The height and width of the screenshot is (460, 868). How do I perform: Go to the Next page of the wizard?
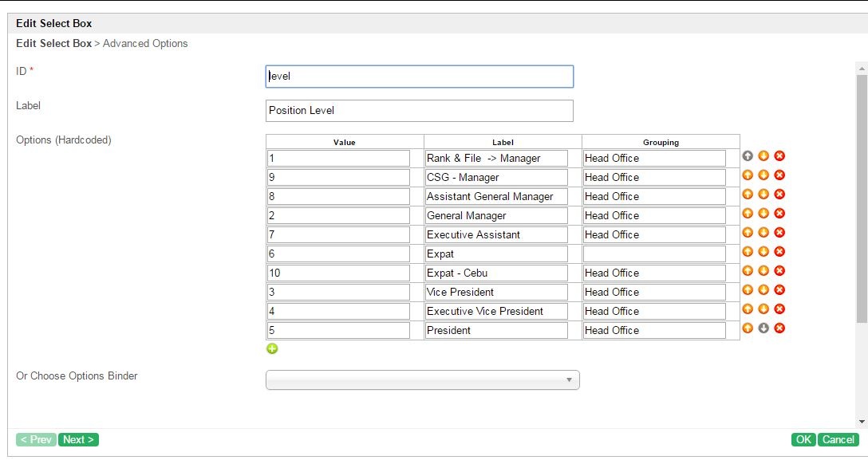pyautogui.click(x=78, y=439)
